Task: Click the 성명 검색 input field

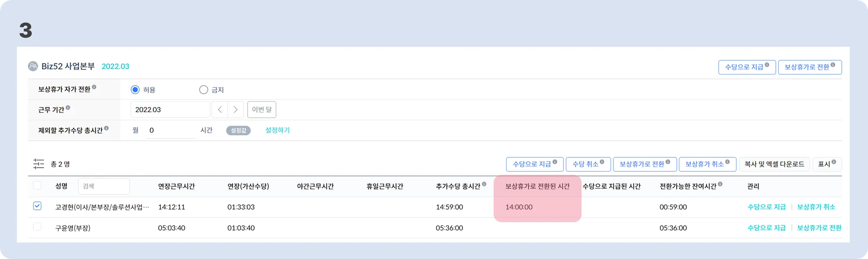Action: [104, 186]
